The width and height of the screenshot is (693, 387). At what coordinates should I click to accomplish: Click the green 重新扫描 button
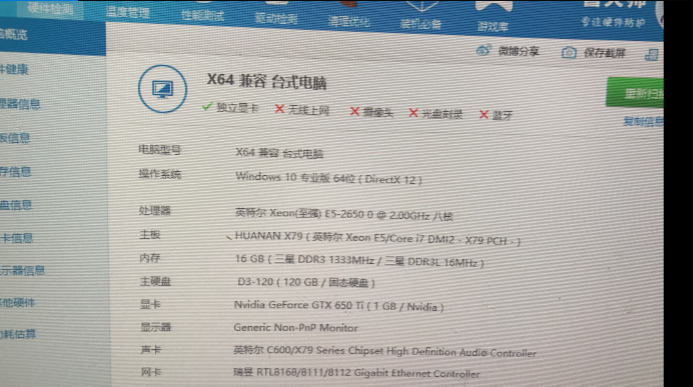635,93
